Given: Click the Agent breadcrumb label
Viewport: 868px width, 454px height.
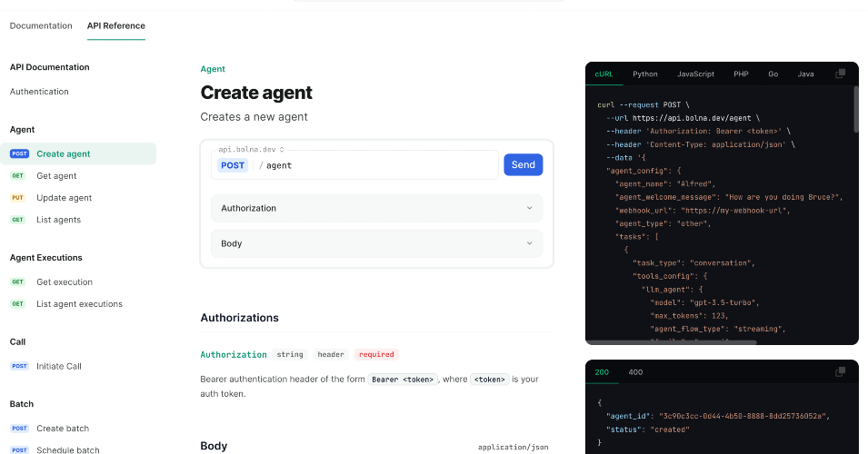Looking at the screenshot, I should (x=213, y=69).
